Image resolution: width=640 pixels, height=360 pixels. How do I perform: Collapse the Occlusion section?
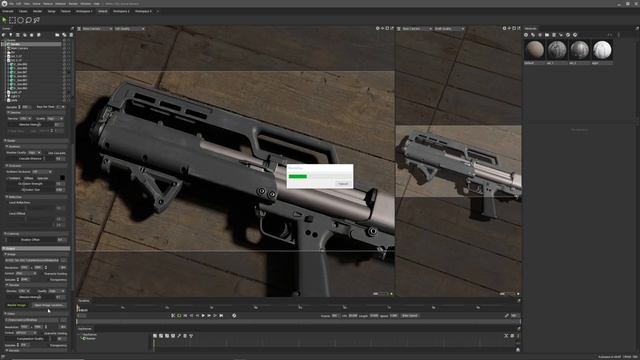click(36, 166)
